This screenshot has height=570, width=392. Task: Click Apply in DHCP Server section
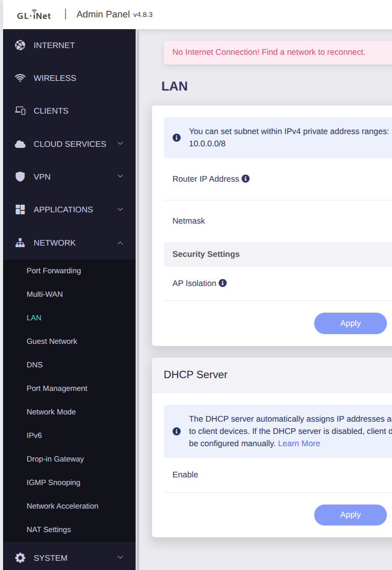tap(350, 515)
